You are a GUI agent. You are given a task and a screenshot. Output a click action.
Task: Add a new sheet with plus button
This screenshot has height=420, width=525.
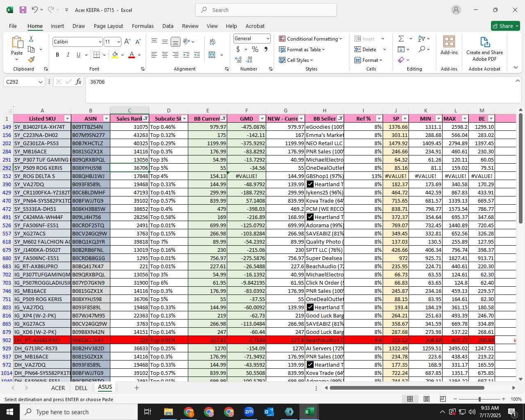[x=137, y=388]
